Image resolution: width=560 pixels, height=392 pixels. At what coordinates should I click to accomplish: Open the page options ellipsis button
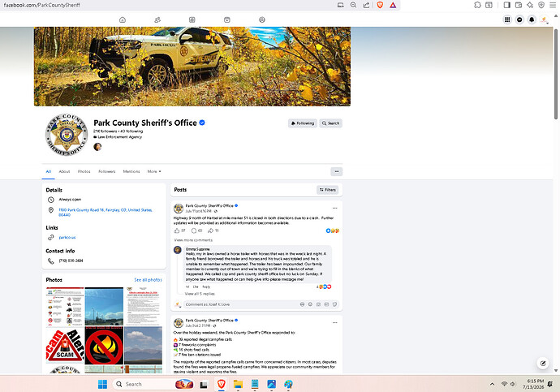(x=337, y=172)
